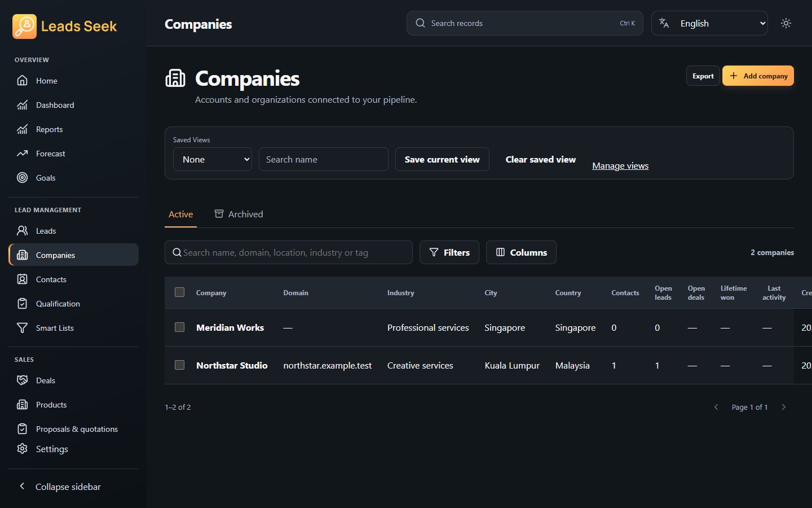The height and width of the screenshot is (508, 812).
Task: Open Settings via its gear icon
Action: tap(22, 449)
